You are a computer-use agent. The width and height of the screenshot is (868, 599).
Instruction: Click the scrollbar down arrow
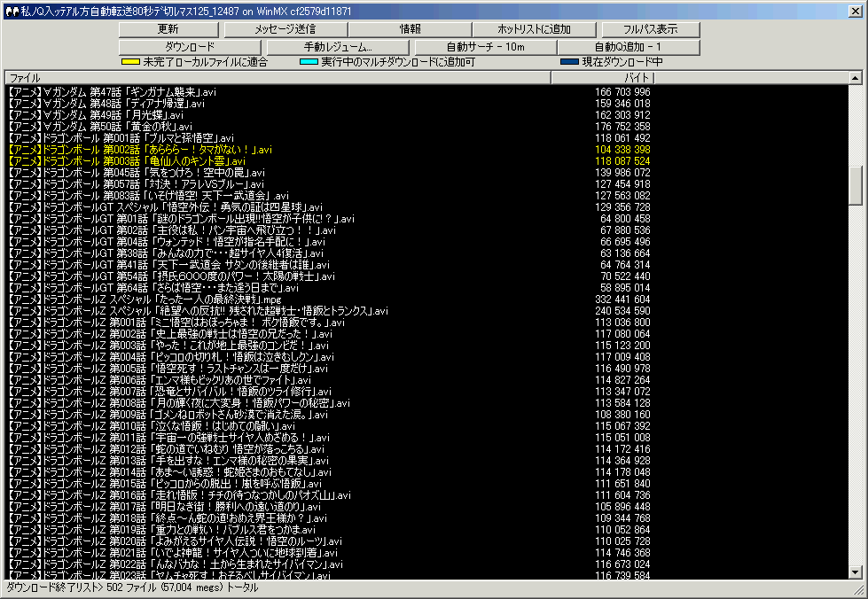click(856, 573)
